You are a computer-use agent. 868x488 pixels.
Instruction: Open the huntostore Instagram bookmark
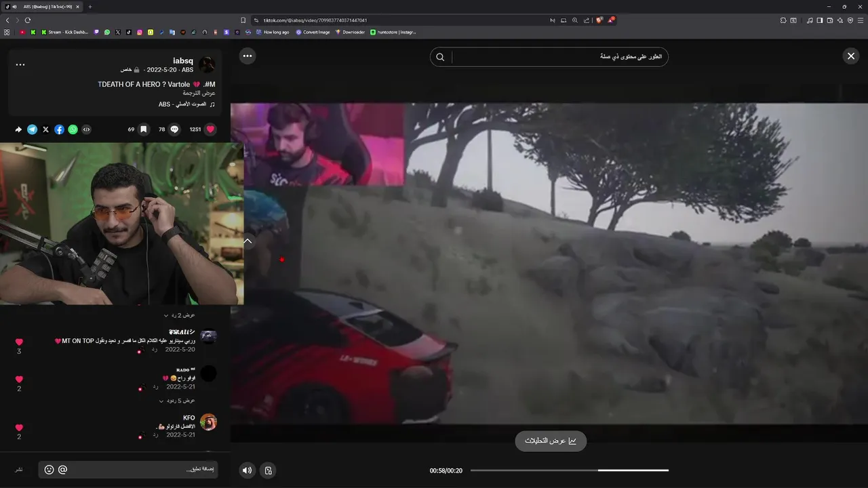tap(393, 32)
